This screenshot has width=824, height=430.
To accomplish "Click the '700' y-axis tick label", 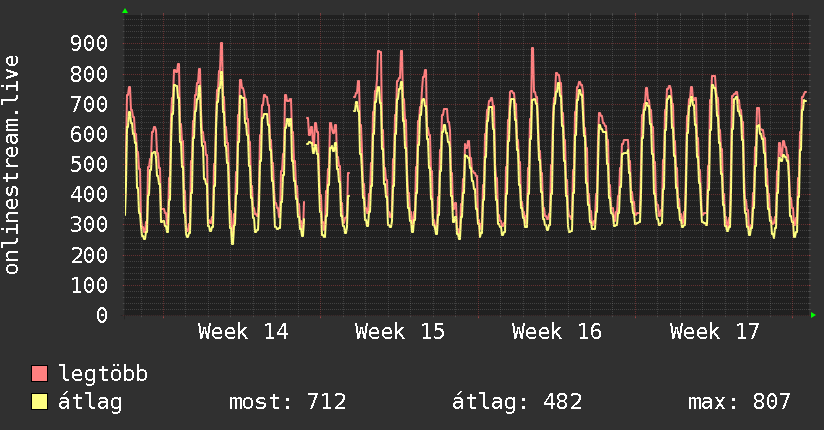I will (89, 104).
